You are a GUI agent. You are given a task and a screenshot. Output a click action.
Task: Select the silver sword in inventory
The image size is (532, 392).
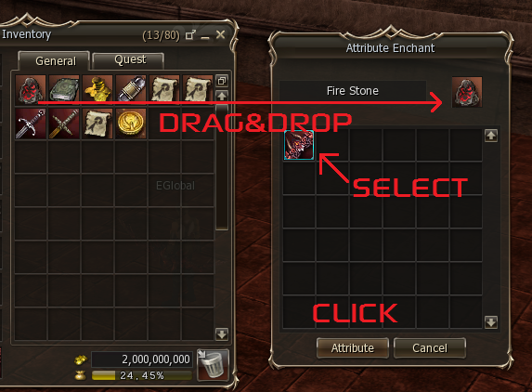(31, 124)
